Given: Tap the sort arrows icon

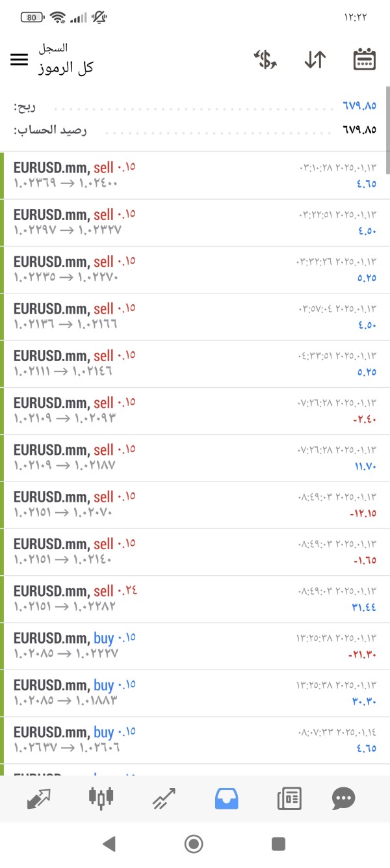Looking at the screenshot, I should (x=315, y=60).
